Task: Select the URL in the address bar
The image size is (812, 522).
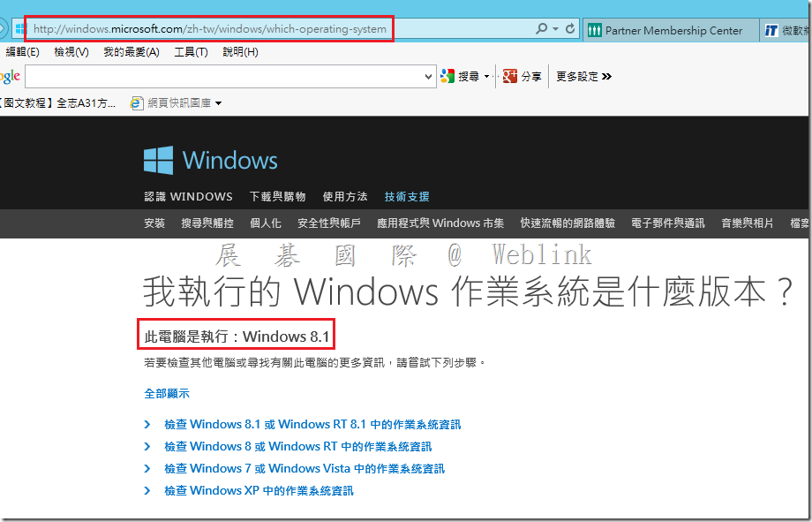Action: point(210,29)
